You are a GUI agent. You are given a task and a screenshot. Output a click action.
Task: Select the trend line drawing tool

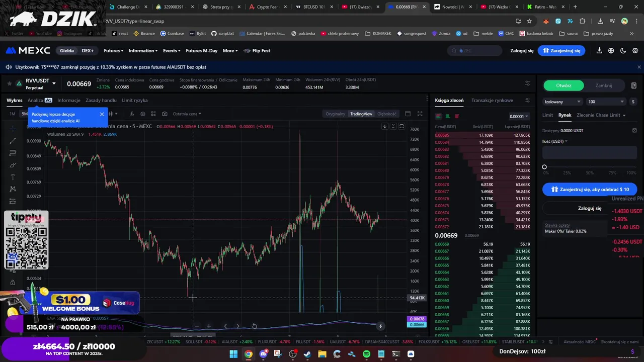[13, 141]
